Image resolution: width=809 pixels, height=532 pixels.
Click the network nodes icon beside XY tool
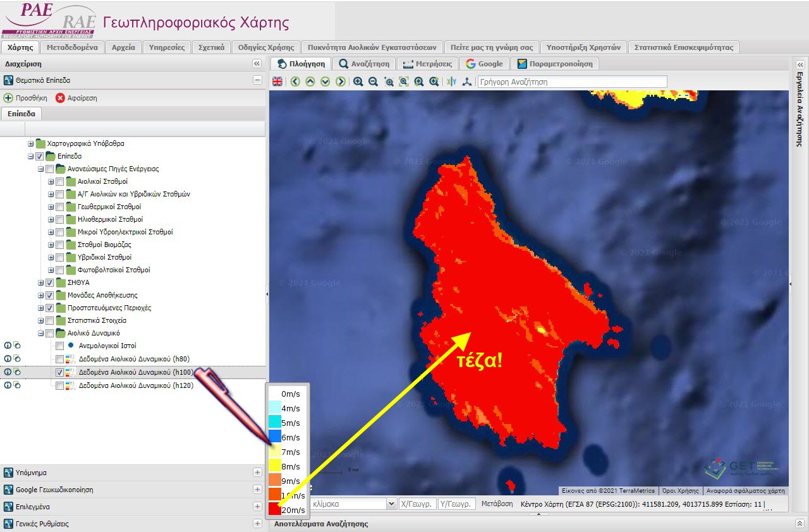point(467,82)
